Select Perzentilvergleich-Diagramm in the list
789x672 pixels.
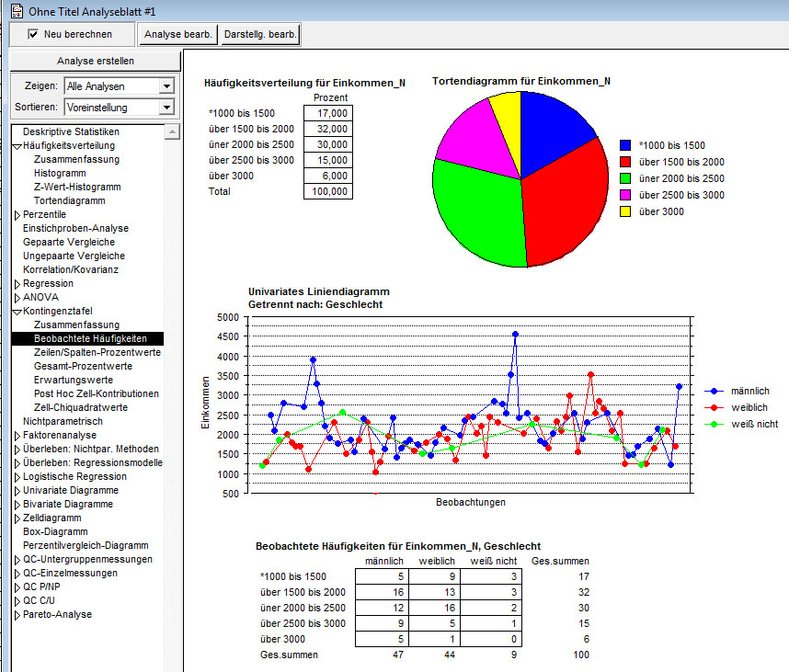[x=86, y=545]
